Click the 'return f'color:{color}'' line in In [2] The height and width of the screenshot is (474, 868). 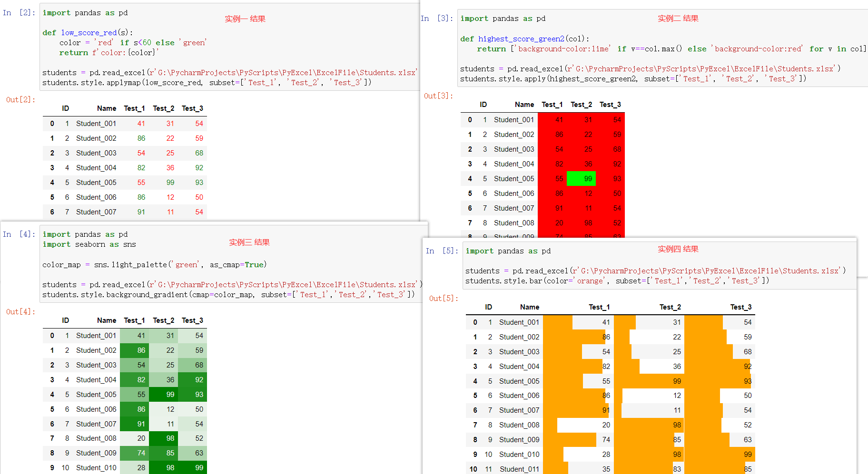coord(109,53)
